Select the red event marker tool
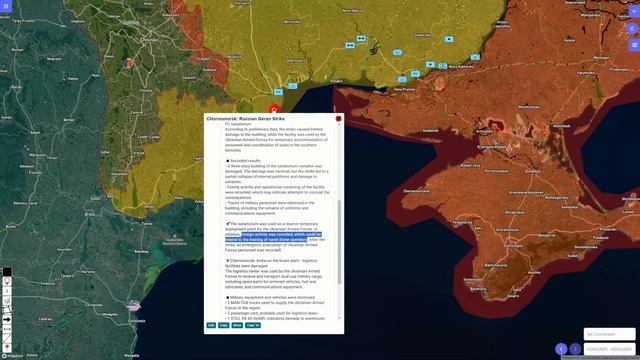 click(7, 347)
